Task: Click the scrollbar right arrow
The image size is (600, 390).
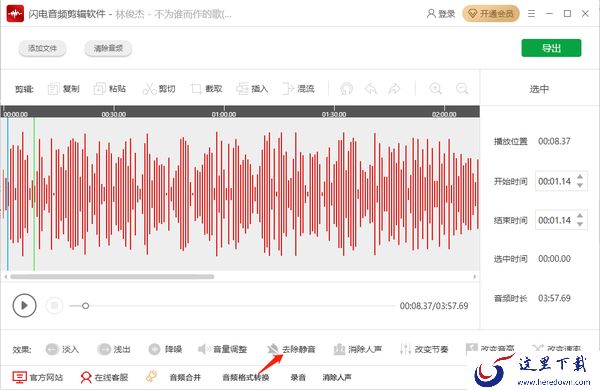Action: (474, 276)
